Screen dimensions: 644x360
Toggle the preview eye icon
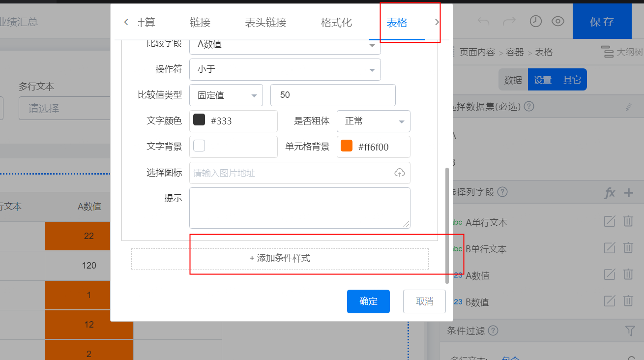[557, 21]
